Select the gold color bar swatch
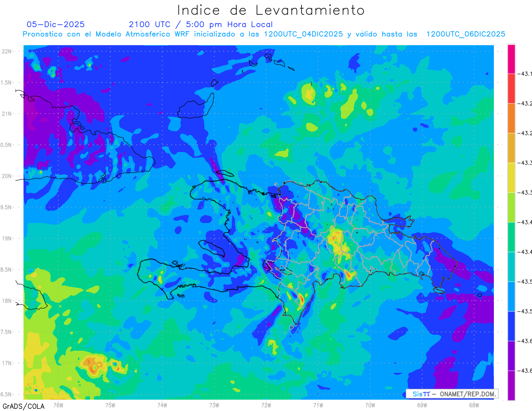The image size is (532, 411). (x=511, y=148)
